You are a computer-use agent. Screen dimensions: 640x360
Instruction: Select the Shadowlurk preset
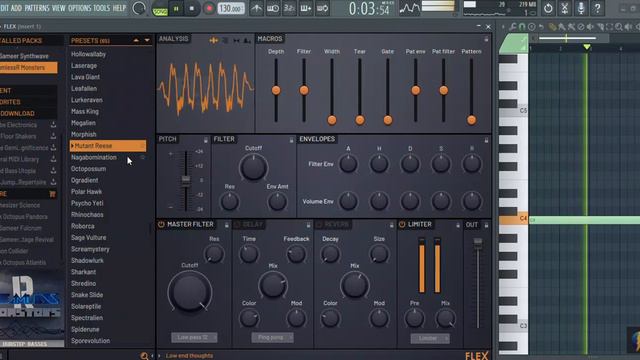click(x=87, y=260)
